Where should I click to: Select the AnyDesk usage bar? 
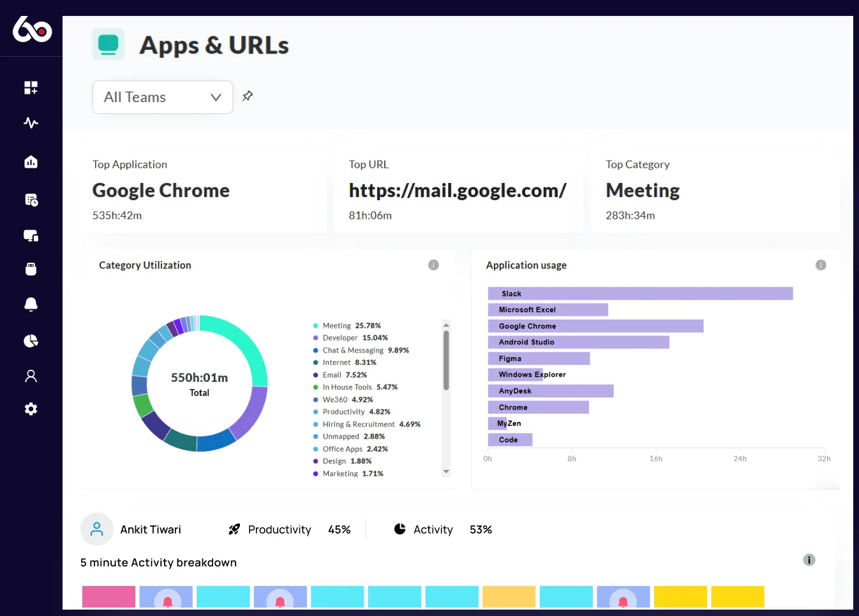click(550, 391)
